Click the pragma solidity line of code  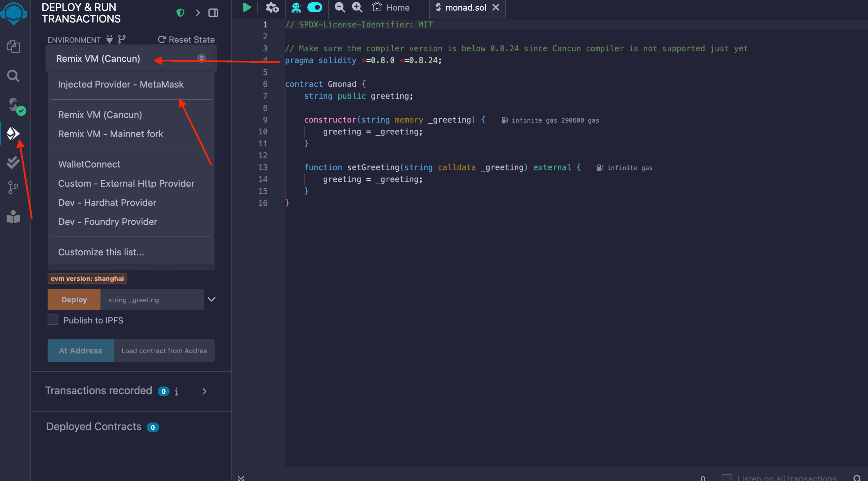point(363,60)
